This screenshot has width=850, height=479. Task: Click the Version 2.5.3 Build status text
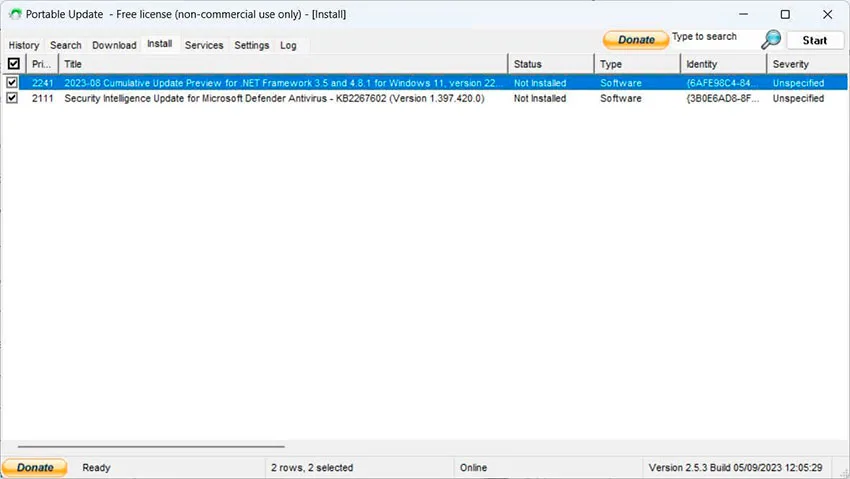[735, 468]
